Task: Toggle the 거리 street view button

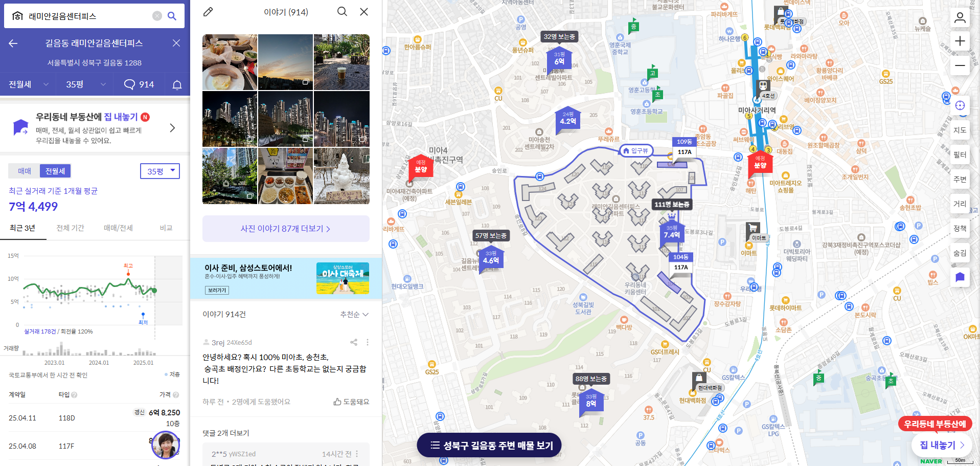Action: click(x=960, y=204)
